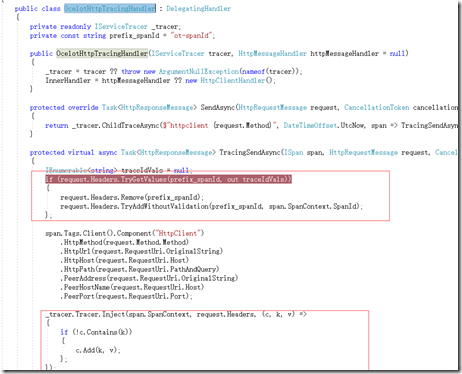Click the CancellationToken parameter type
The width and height of the screenshot is (462, 374).
tap(377, 107)
